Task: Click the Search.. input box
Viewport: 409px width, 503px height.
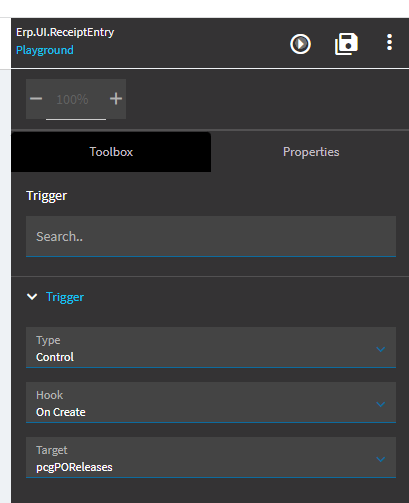Action: point(211,236)
